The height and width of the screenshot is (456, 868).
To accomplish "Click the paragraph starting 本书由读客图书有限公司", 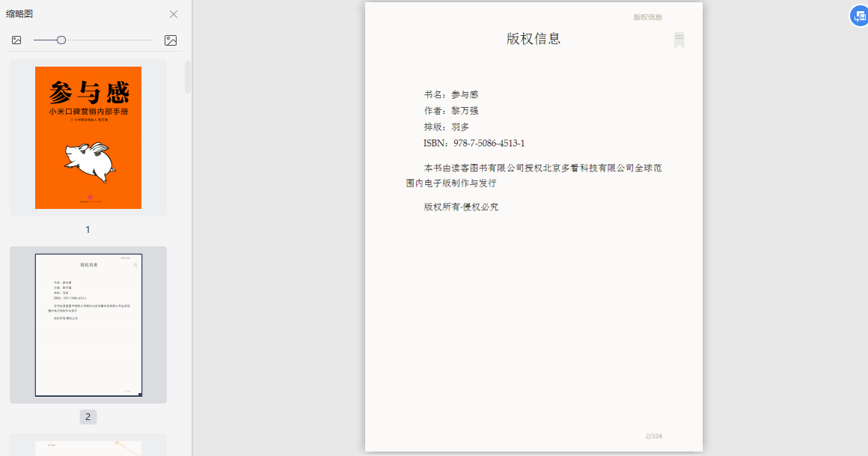I will pos(534,175).
